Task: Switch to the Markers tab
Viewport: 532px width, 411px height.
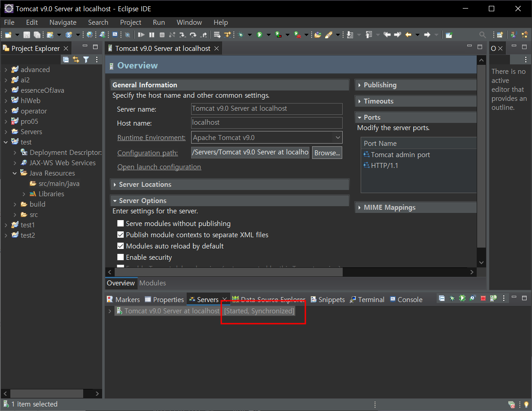Action: pyautogui.click(x=123, y=300)
